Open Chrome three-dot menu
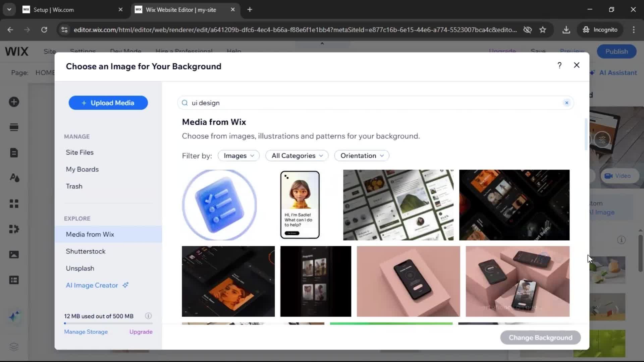 click(634, 29)
